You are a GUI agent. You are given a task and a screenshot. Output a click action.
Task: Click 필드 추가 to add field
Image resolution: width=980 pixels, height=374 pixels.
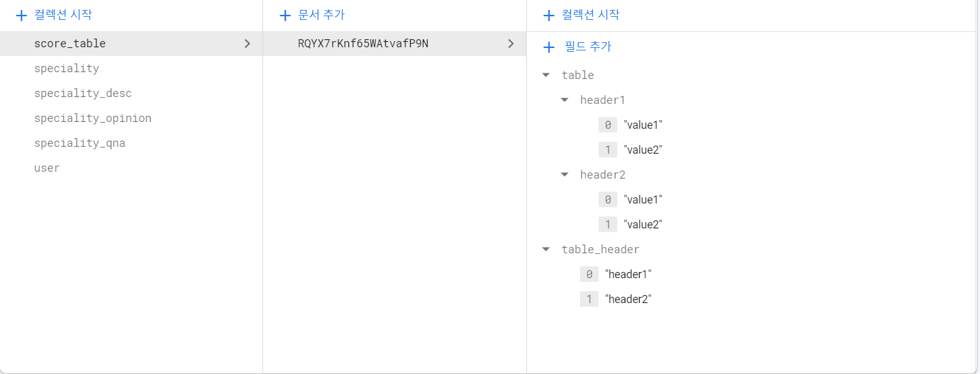point(588,47)
